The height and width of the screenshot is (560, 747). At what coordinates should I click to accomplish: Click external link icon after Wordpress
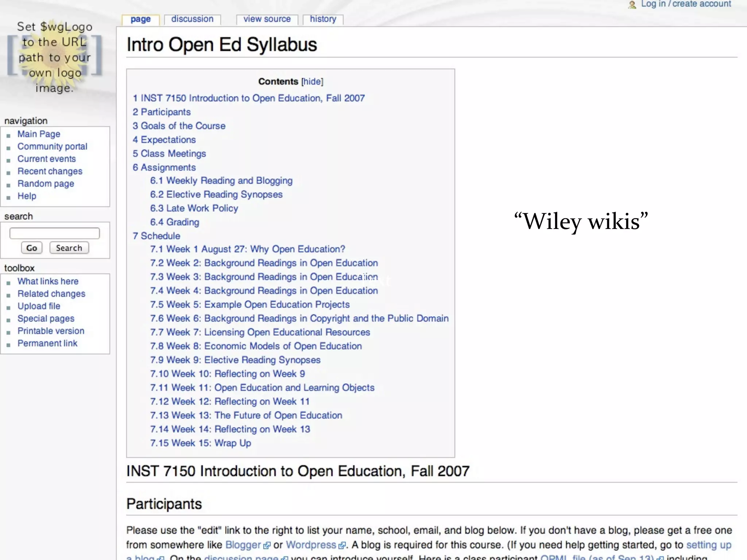[x=342, y=545]
